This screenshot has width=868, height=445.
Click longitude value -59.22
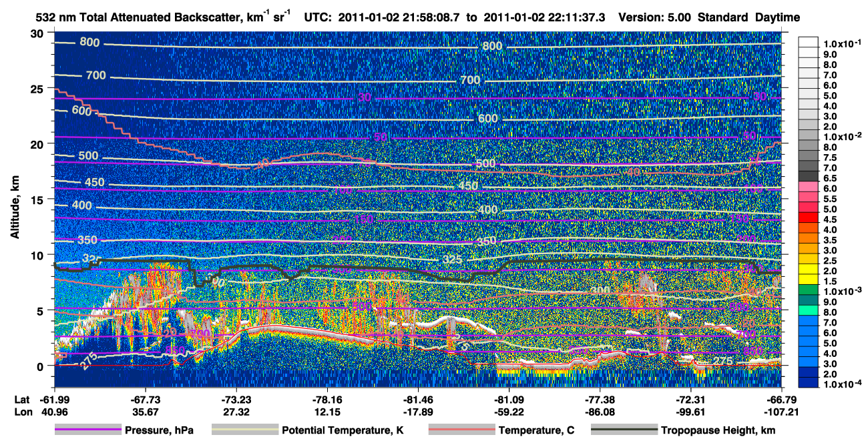(x=509, y=412)
